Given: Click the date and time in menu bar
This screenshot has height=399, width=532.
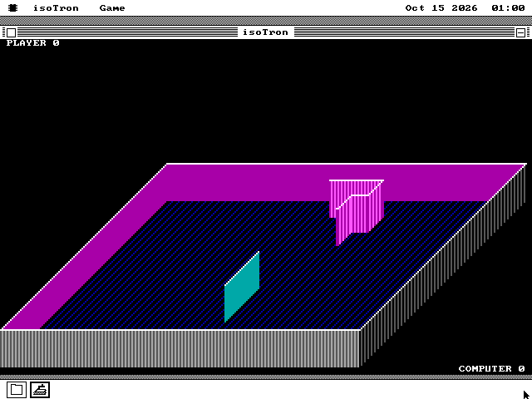Looking at the screenshot, I should pos(465,7).
